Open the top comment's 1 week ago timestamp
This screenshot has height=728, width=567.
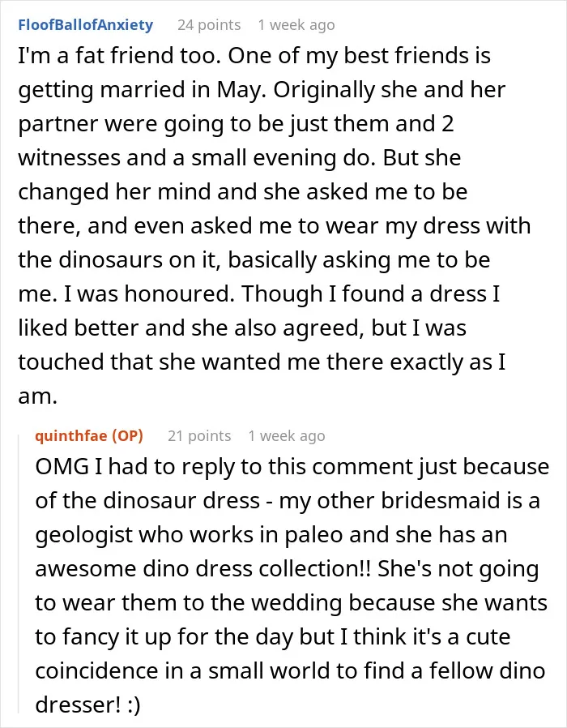click(x=296, y=24)
